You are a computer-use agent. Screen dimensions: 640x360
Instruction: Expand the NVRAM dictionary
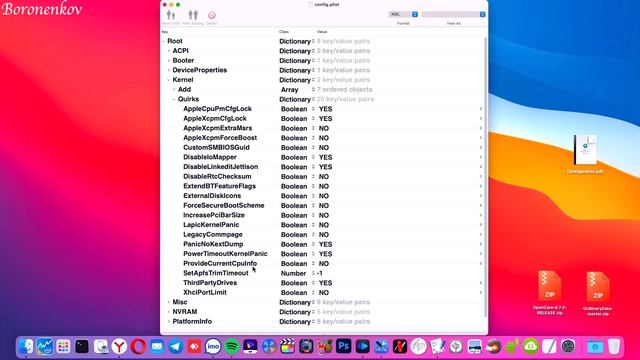point(169,312)
